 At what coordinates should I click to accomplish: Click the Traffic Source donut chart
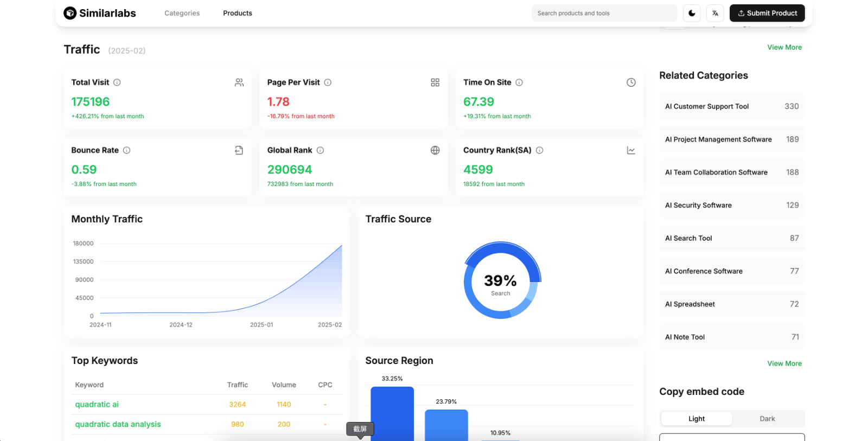click(x=502, y=280)
